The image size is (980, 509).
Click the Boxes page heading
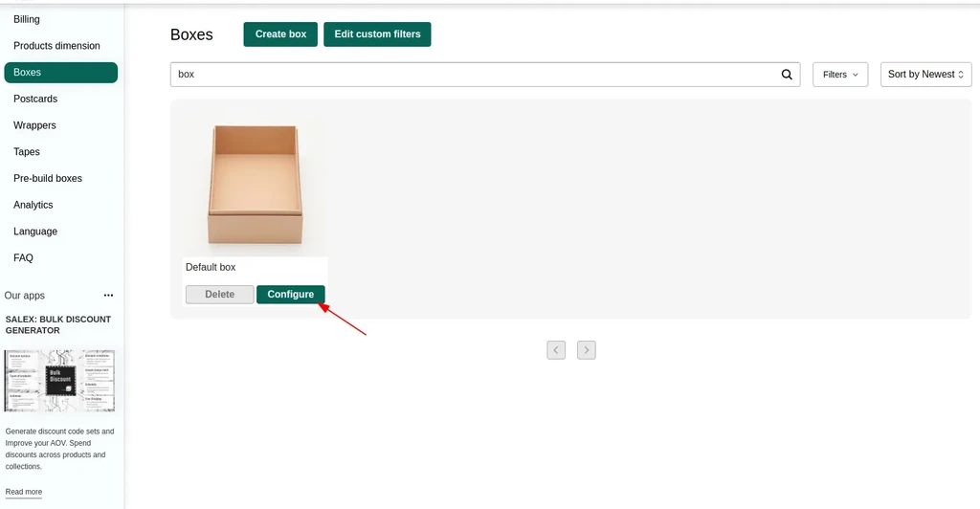point(191,35)
